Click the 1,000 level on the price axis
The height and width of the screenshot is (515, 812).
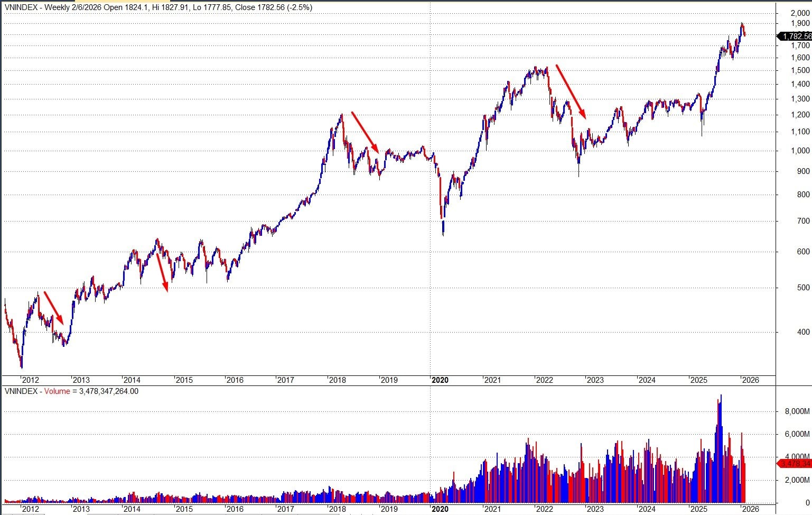[x=800, y=151]
